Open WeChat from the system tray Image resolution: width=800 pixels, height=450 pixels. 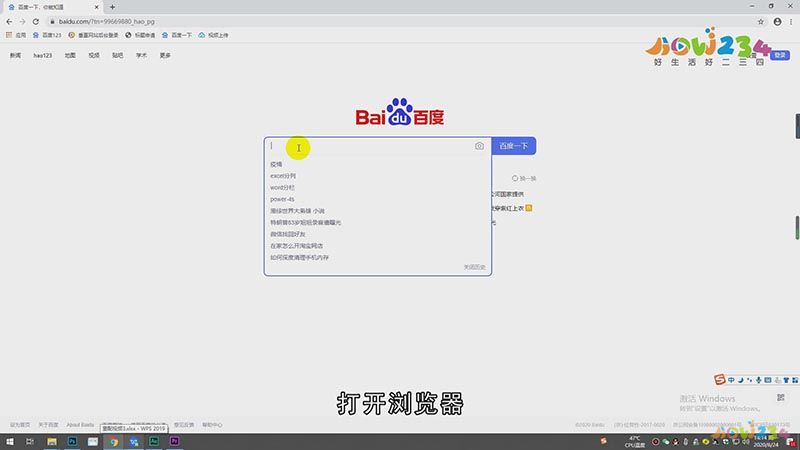pyautogui.click(x=665, y=441)
